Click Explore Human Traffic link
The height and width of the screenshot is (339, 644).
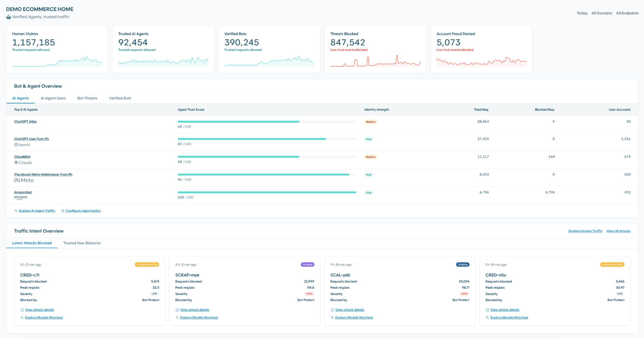pyautogui.click(x=585, y=231)
